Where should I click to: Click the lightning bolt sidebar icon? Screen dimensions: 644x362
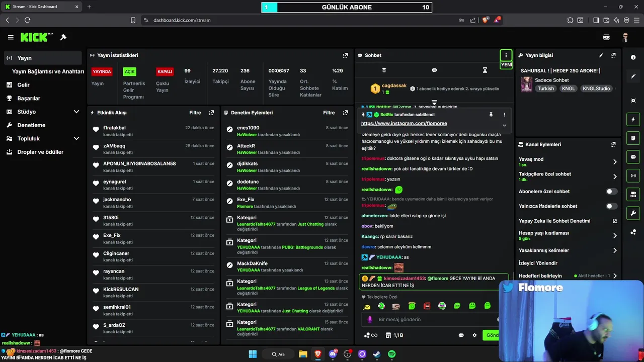pos(633,120)
